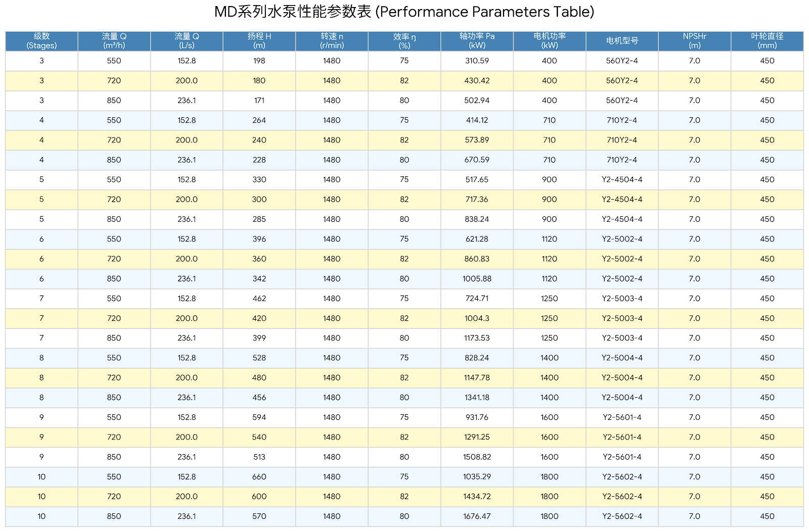809x532 pixels.
Task: Click motor power '1250' in the 1004.3 row
Action: pyautogui.click(x=550, y=318)
